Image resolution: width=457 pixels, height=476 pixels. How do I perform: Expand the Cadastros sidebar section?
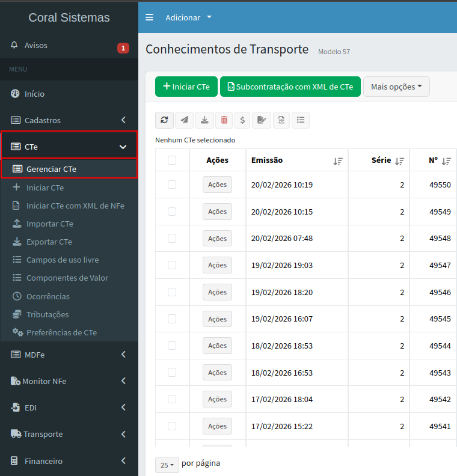(69, 120)
